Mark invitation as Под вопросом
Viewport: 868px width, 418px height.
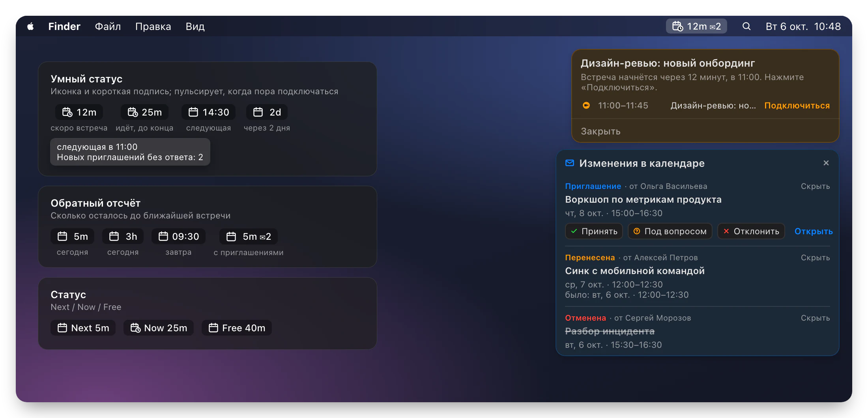(670, 231)
